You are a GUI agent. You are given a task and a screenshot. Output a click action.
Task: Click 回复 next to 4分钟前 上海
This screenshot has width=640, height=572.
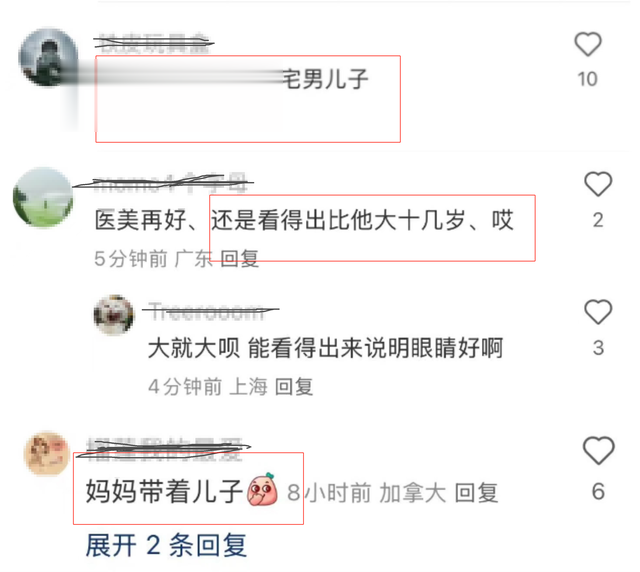click(294, 386)
